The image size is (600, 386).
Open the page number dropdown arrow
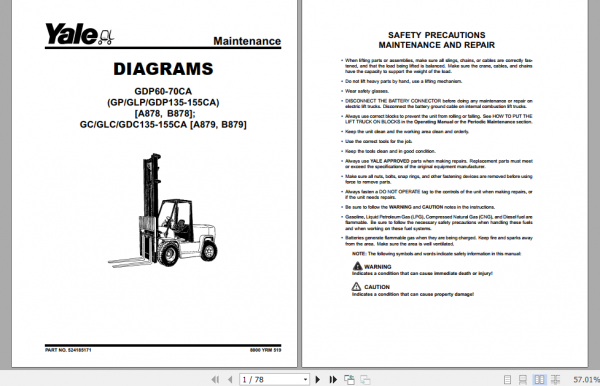(305, 379)
